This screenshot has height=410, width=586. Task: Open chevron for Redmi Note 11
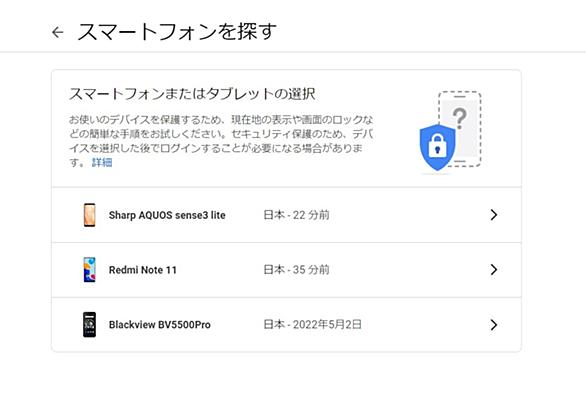(x=494, y=269)
